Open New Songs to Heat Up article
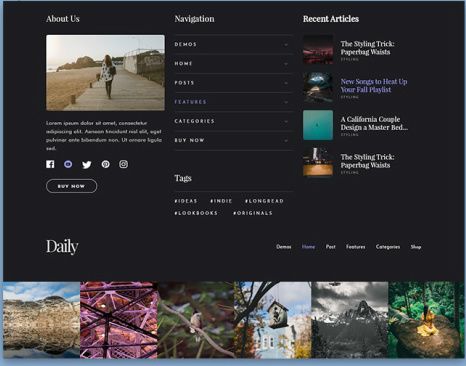Image resolution: width=466 pixels, height=366 pixels. (x=374, y=85)
